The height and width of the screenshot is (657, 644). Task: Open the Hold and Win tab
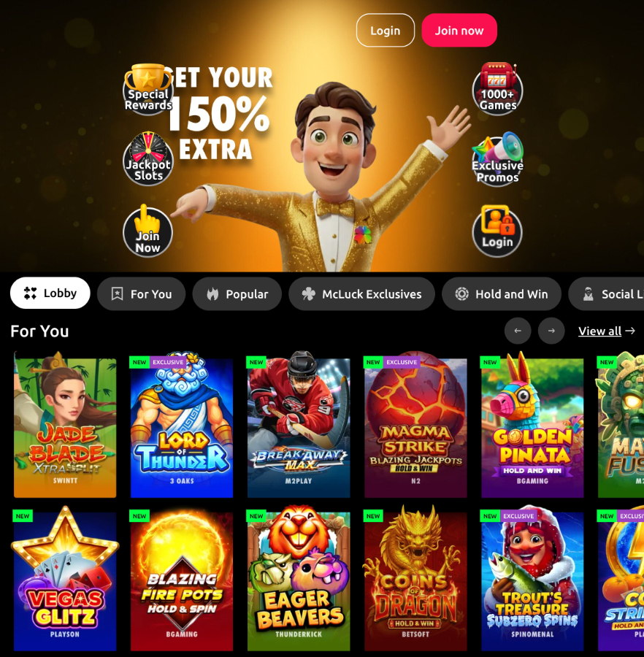(501, 293)
